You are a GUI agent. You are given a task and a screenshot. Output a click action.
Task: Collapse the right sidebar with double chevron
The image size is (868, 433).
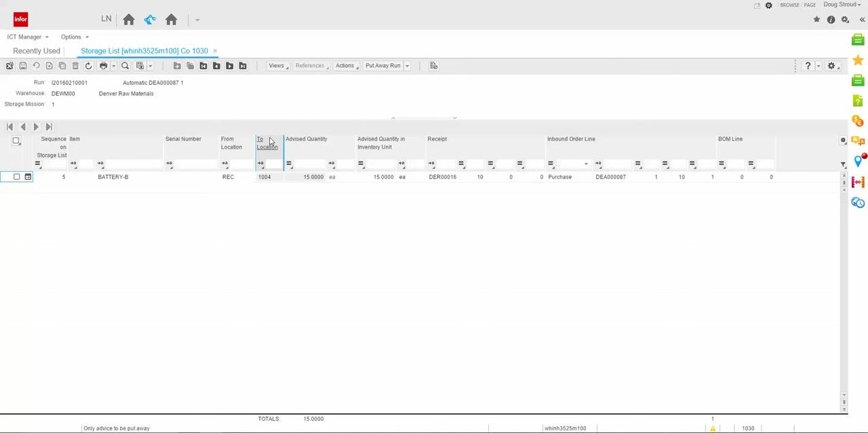point(862,20)
